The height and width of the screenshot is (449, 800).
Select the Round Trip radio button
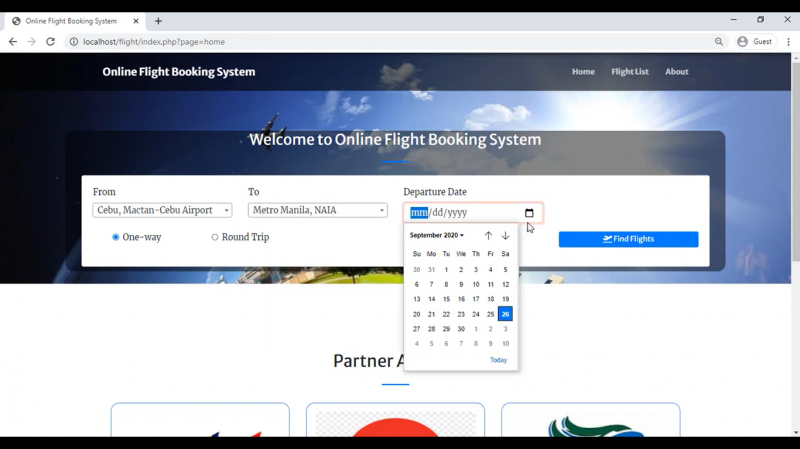pos(215,237)
